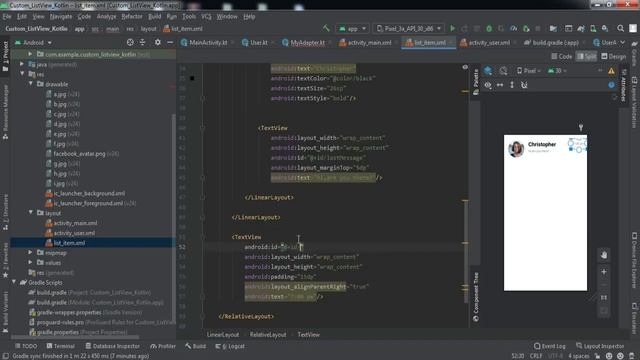Open the Project tool window tab
Image resolution: width=640 pixels, height=360 pixels.
pos(5,56)
